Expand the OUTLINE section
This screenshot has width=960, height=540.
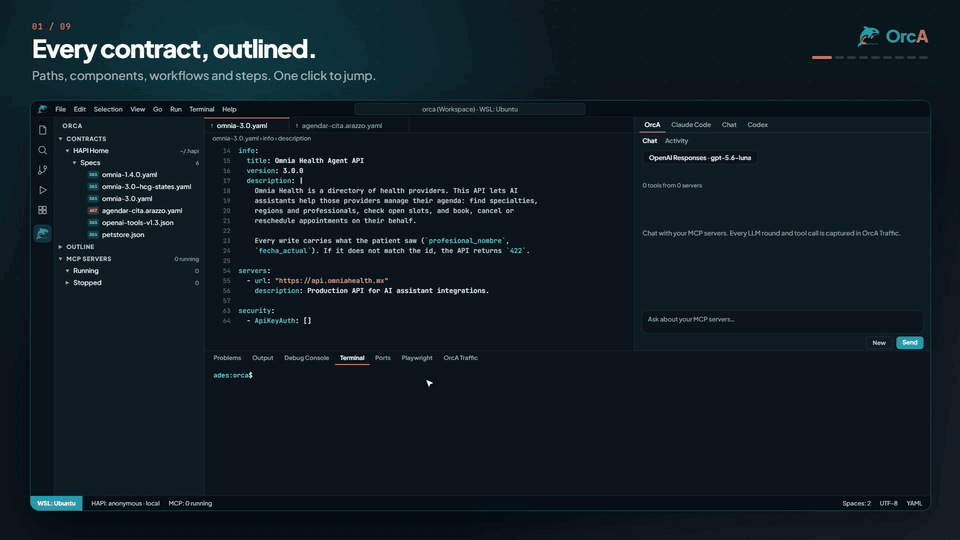[61, 247]
